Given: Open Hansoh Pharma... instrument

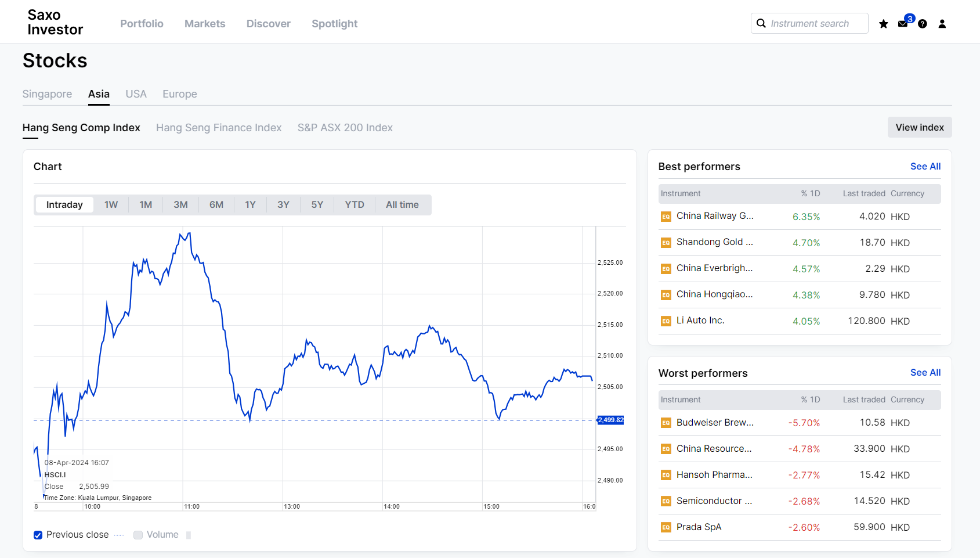Looking at the screenshot, I should 714,474.
